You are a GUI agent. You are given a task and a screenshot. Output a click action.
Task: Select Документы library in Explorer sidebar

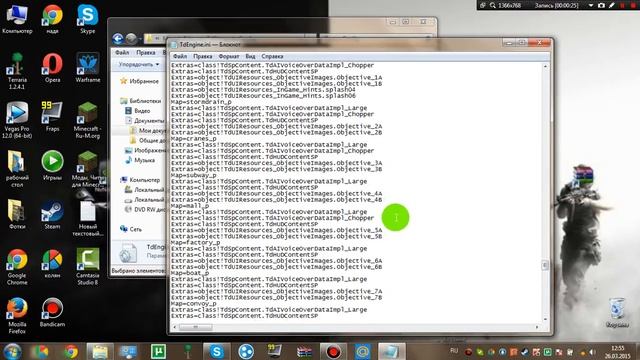tap(145, 120)
